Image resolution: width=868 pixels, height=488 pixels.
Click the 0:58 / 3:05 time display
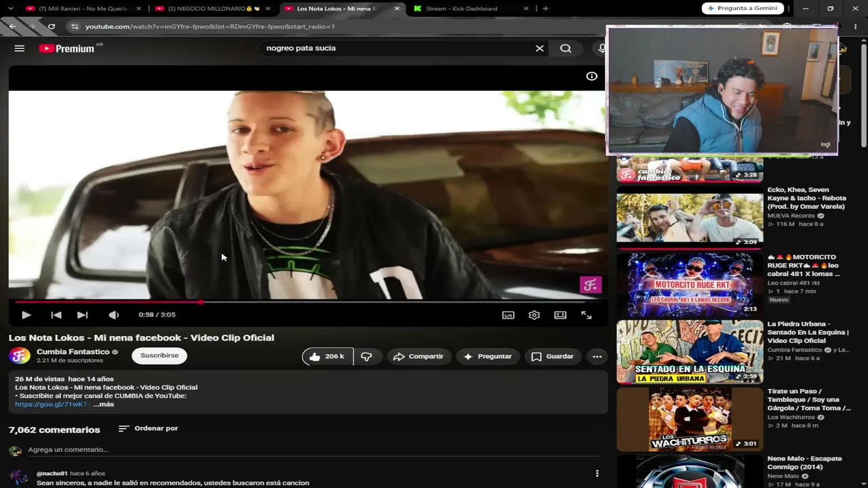point(157,314)
